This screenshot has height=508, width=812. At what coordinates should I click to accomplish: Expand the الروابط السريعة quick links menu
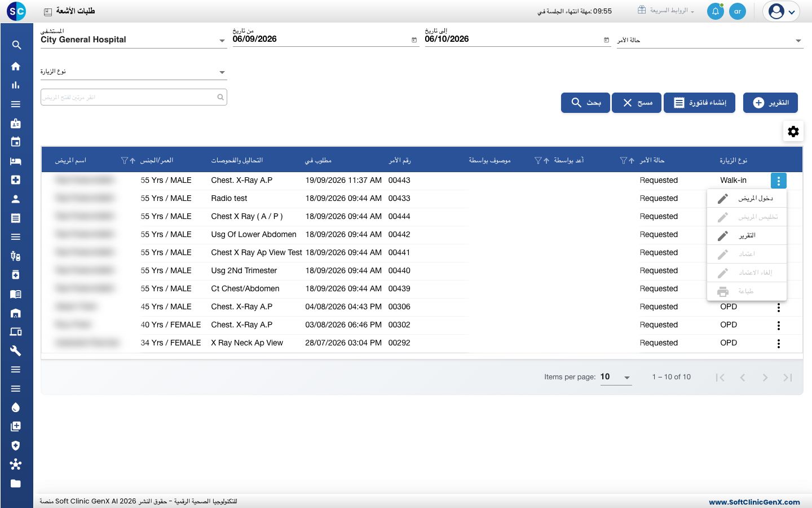(x=666, y=11)
